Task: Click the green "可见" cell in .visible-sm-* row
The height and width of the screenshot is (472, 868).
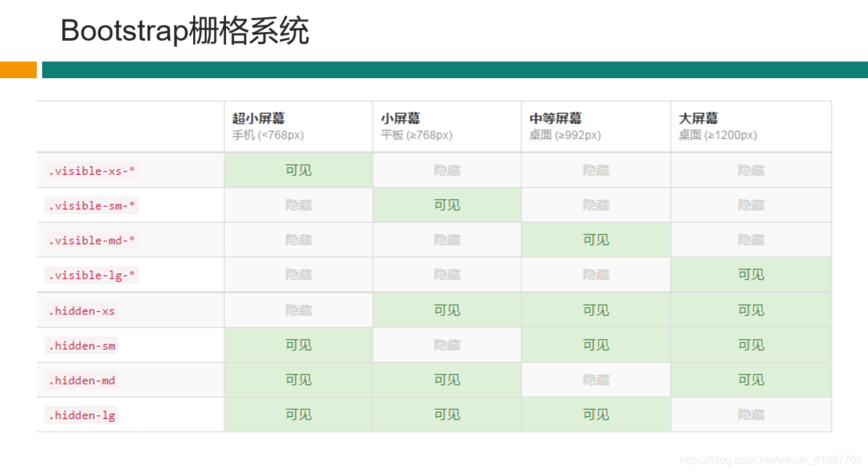Action: coord(447,205)
